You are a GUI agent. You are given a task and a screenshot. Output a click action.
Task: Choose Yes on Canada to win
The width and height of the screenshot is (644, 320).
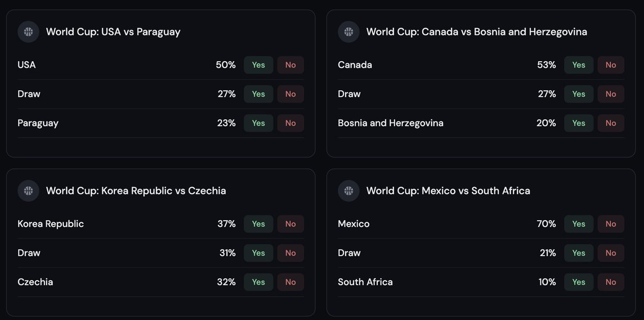pyautogui.click(x=579, y=65)
